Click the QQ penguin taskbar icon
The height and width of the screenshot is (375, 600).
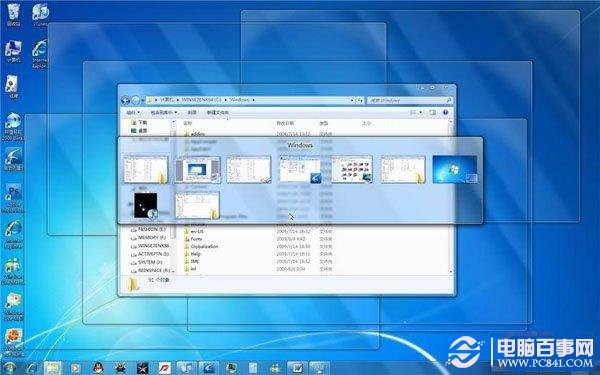coord(98,368)
